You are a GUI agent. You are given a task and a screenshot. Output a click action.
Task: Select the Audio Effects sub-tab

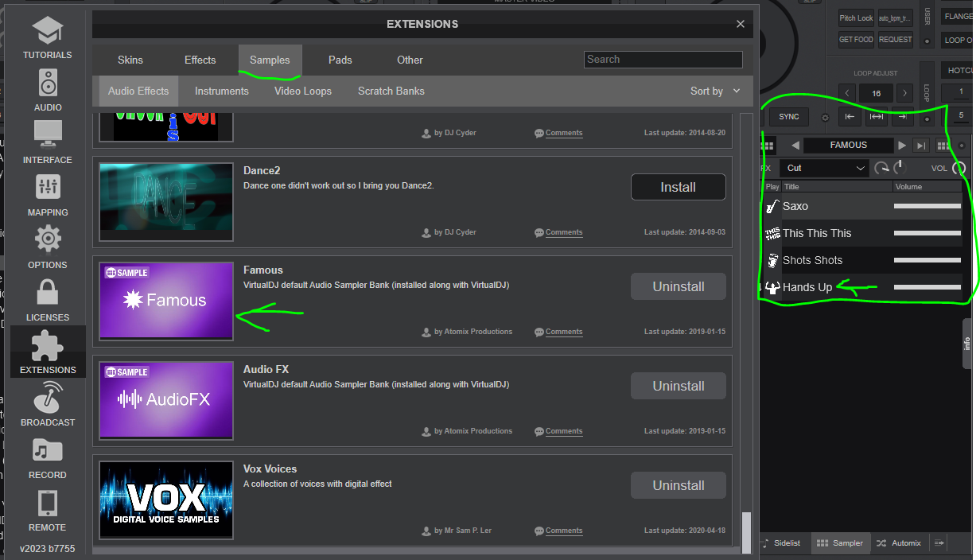click(x=138, y=91)
